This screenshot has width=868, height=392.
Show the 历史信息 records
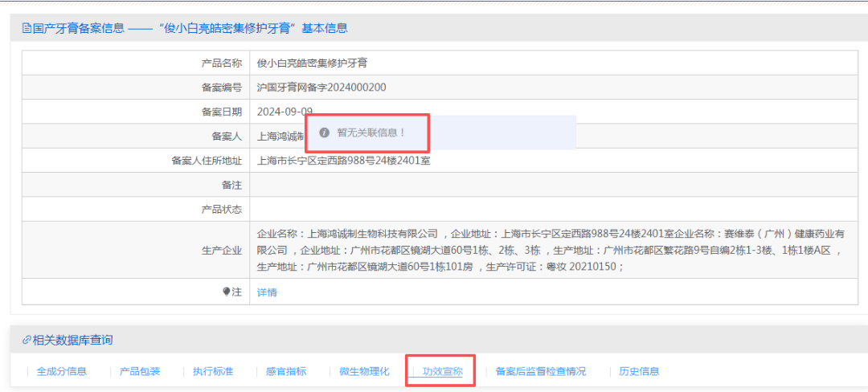click(x=639, y=371)
